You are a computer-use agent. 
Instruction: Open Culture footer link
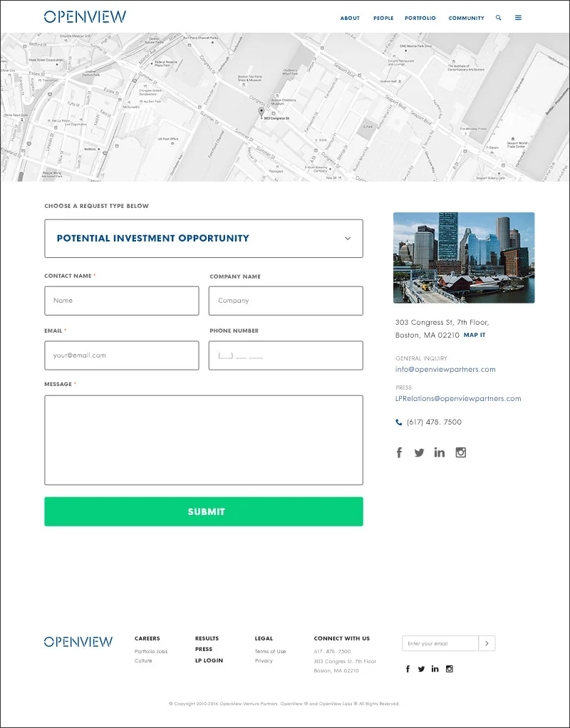click(143, 660)
